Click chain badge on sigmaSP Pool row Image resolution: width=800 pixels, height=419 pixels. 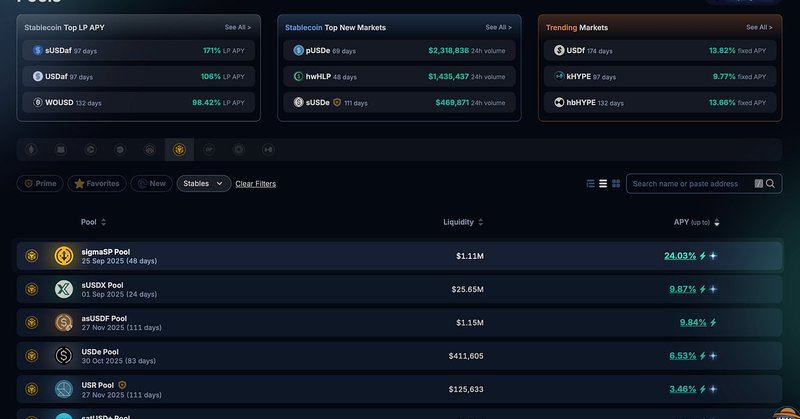(32, 256)
